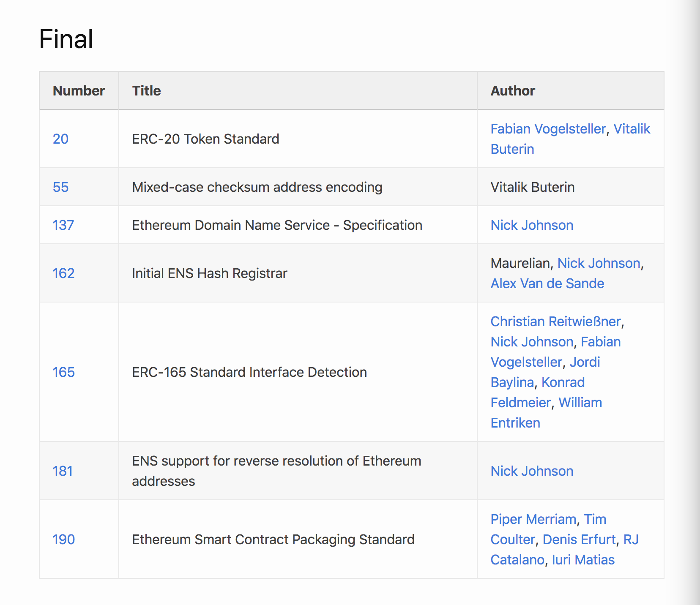Follow the EIP 165 number link
This screenshot has height=605, width=700.
point(63,372)
